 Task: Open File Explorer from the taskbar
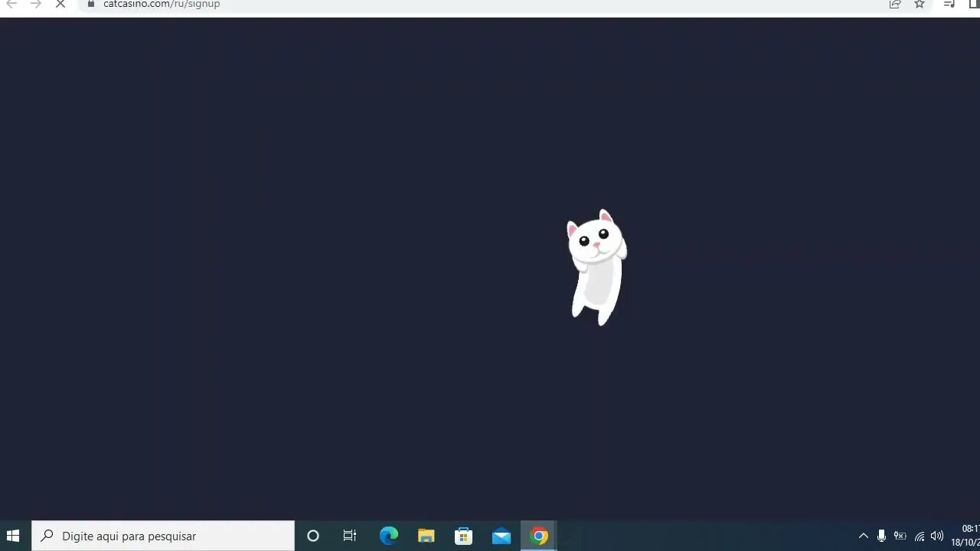pyautogui.click(x=426, y=536)
